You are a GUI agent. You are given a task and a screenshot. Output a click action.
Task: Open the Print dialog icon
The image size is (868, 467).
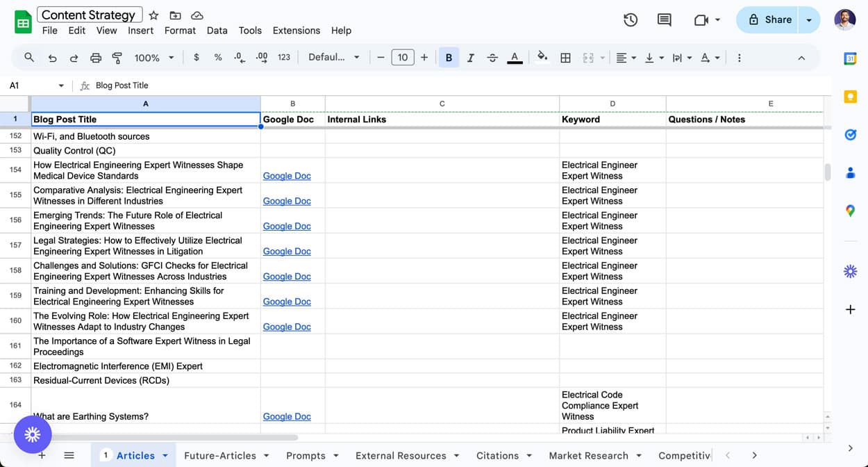(96, 57)
